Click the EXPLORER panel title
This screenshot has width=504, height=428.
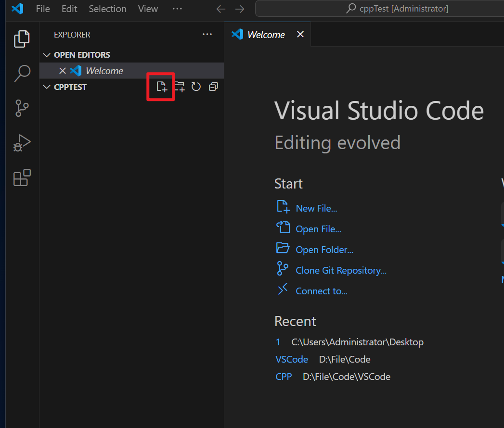coord(72,35)
